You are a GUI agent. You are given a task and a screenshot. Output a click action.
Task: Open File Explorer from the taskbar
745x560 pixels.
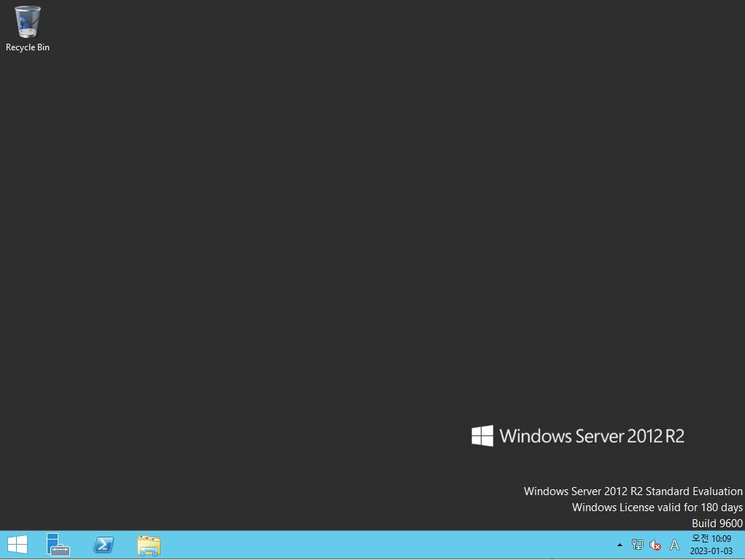point(149,545)
